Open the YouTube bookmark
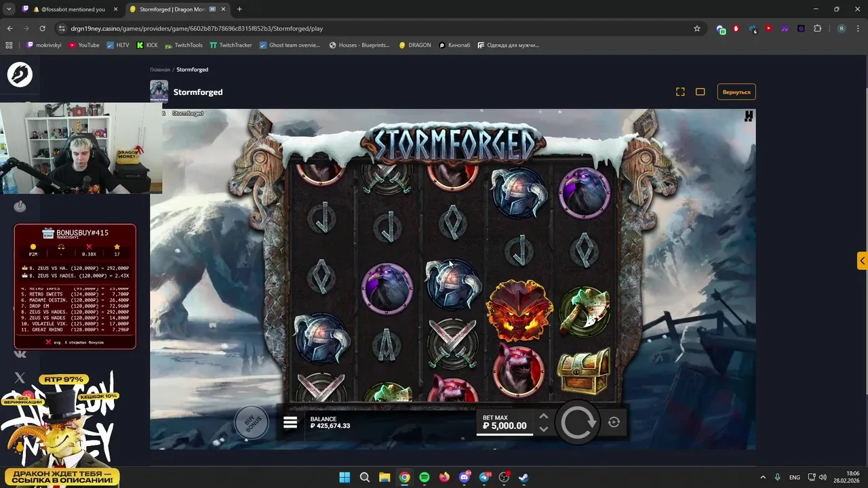Viewport: 868px width, 488px height. [x=84, y=45]
